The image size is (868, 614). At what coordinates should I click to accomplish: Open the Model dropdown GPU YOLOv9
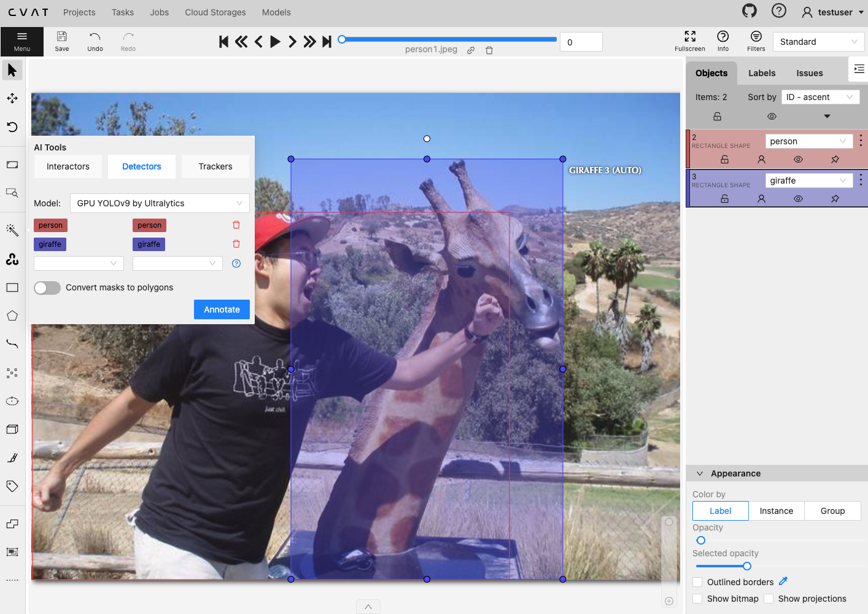160,203
